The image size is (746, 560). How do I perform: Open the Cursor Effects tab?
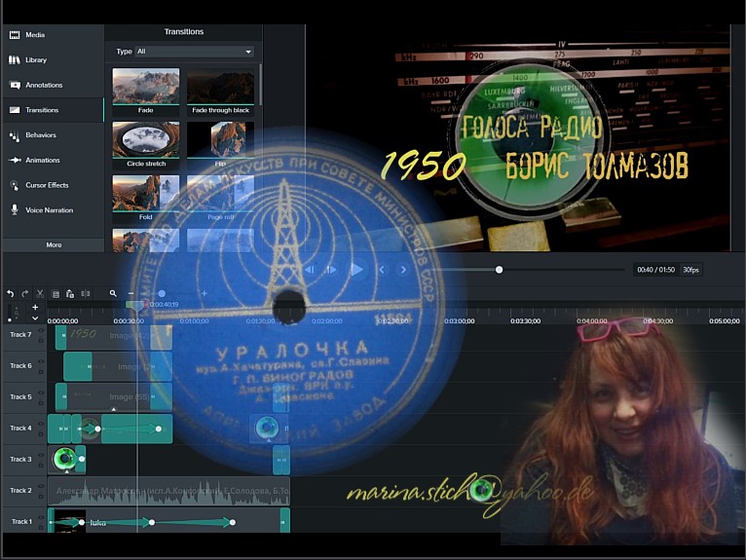click(53, 185)
